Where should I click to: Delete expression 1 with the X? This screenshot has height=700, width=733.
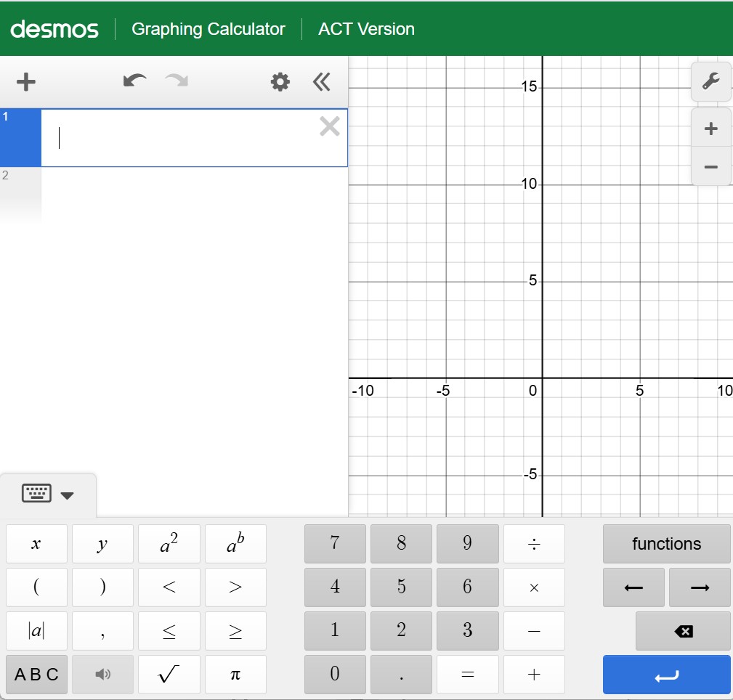pos(329,127)
